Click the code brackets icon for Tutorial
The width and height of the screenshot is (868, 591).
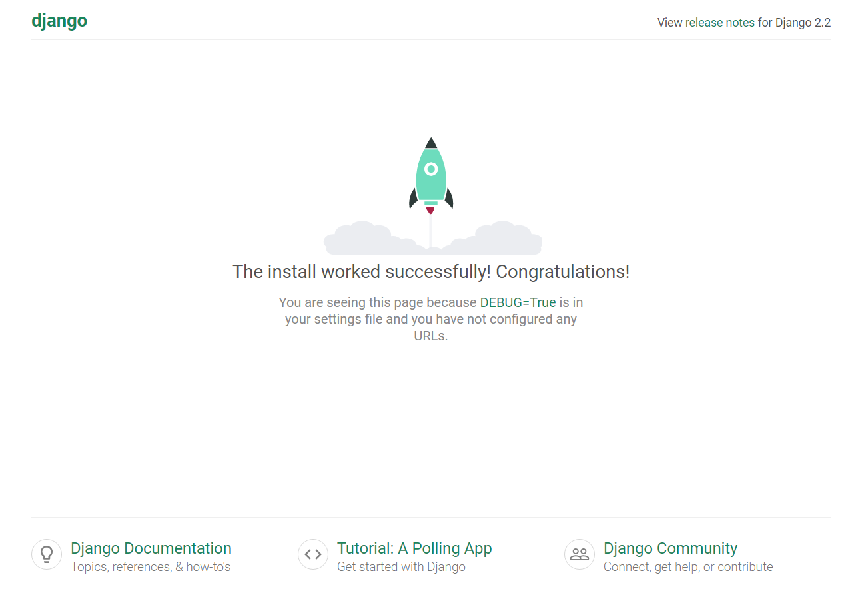point(313,554)
